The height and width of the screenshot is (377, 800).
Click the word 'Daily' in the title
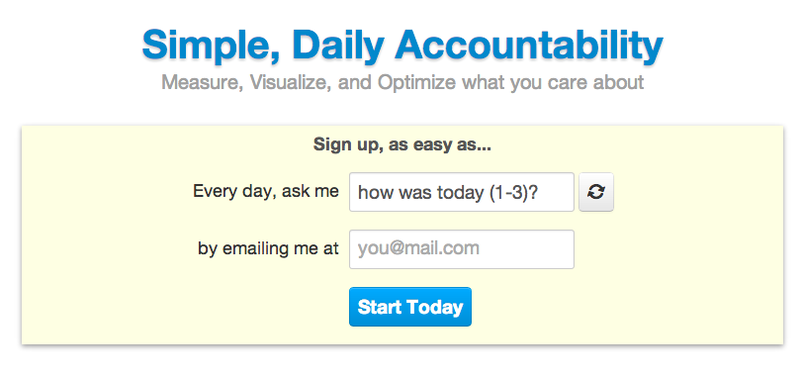click(x=338, y=45)
